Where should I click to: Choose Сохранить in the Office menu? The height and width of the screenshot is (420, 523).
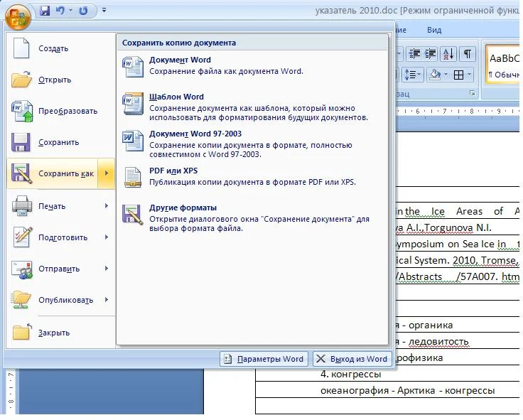[x=60, y=142]
